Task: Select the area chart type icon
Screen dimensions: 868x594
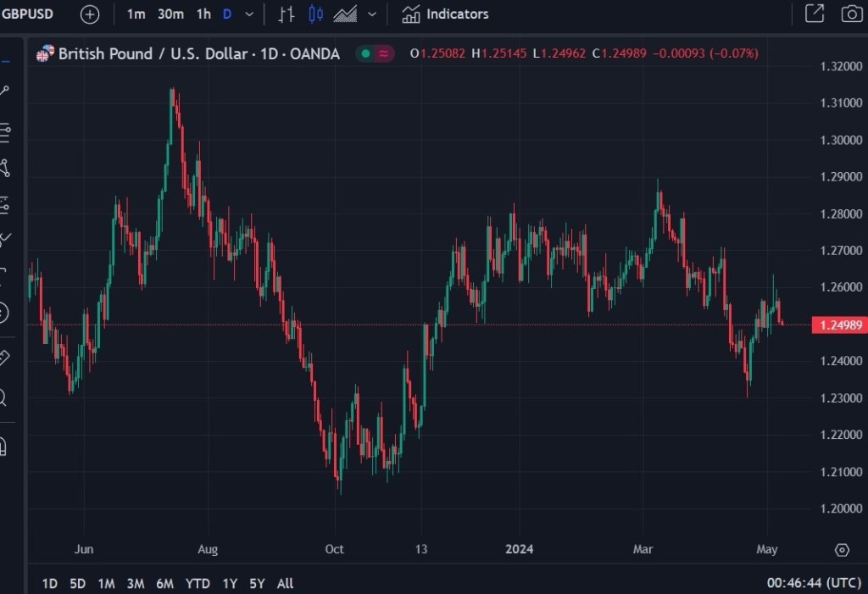Action: coord(345,14)
